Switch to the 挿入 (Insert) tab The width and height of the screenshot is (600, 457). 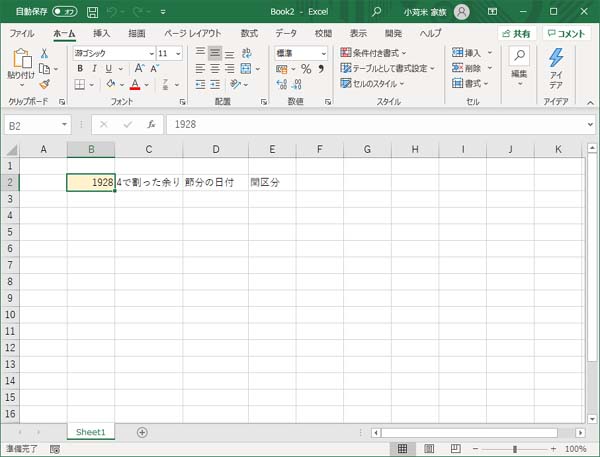(x=101, y=33)
